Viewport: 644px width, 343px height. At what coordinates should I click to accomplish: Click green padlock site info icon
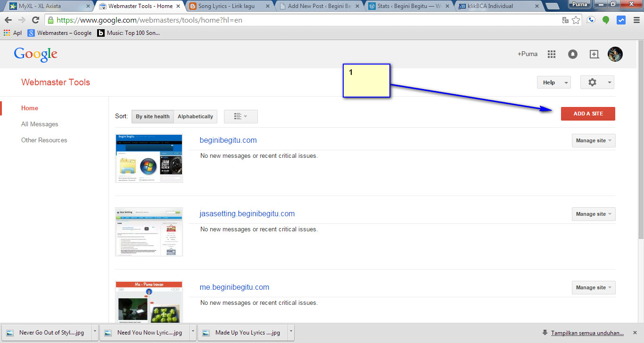[x=50, y=20]
